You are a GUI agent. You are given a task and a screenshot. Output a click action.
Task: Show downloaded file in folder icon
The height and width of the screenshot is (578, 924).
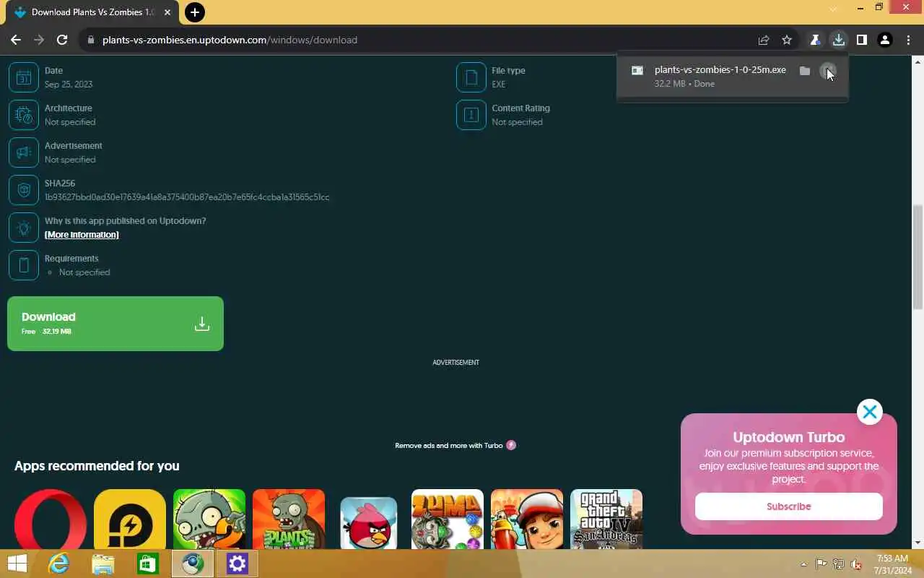click(805, 71)
